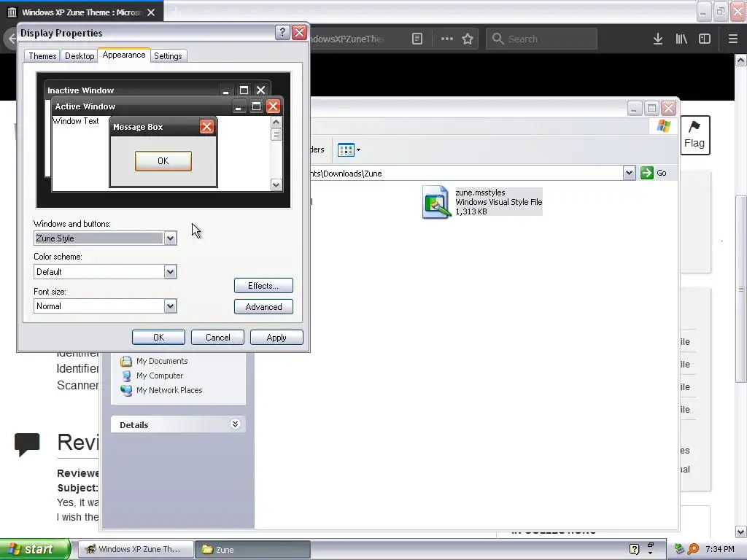Open Explorer Views dropdown icon
Image resolution: width=747 pixels, height=560 pixels.
(x=349, y=150)
